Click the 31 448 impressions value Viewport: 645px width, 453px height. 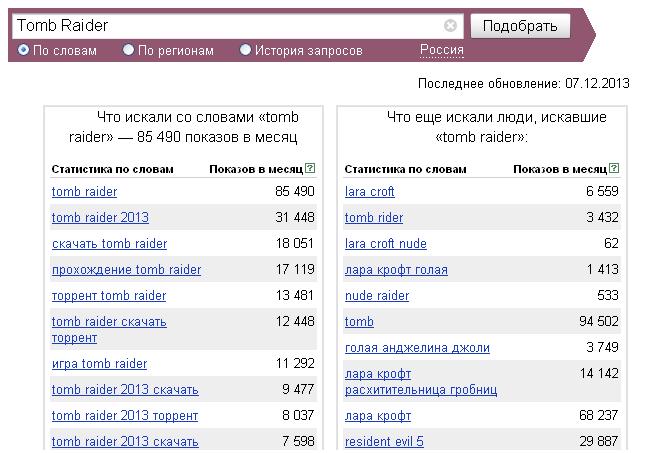tap(295, 217)
